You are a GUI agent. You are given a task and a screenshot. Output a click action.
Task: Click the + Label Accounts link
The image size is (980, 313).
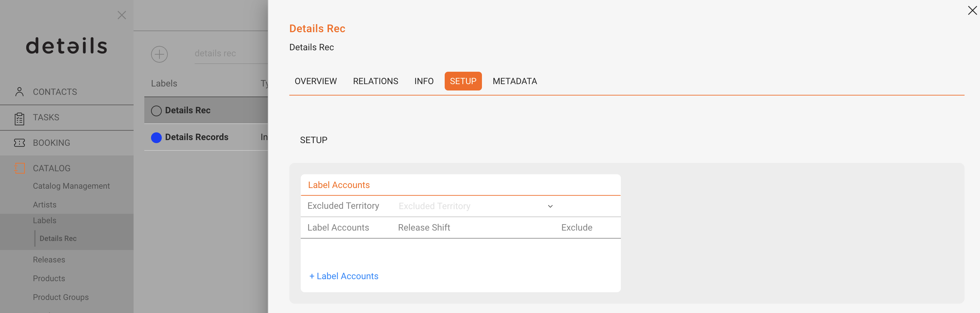tap(344, 276)
